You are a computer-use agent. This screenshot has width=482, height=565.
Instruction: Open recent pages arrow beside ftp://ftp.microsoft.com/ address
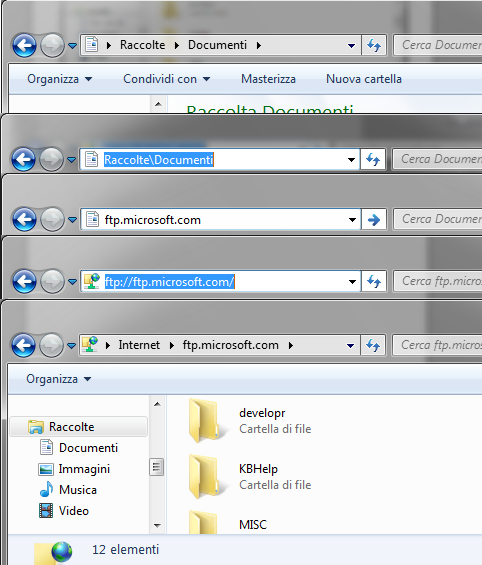click(x=72, y=281)
